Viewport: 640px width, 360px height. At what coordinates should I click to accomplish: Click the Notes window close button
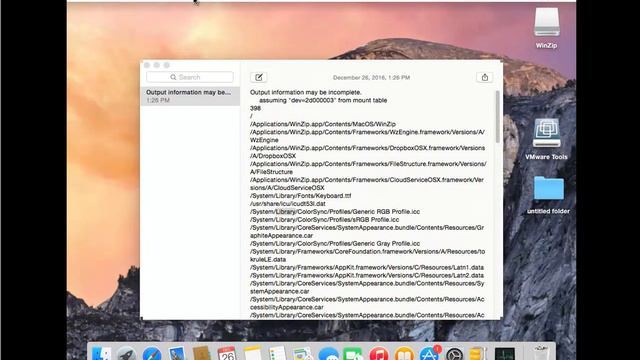[147, 65]
